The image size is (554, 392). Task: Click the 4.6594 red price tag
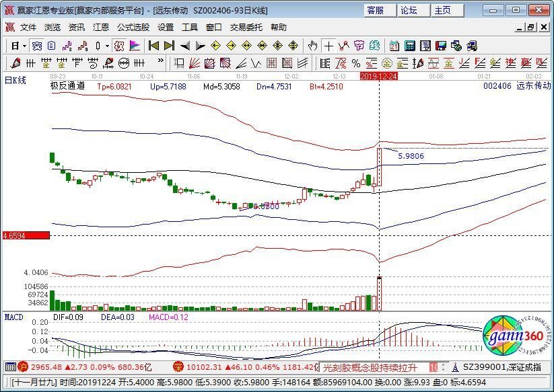[26, 235]
